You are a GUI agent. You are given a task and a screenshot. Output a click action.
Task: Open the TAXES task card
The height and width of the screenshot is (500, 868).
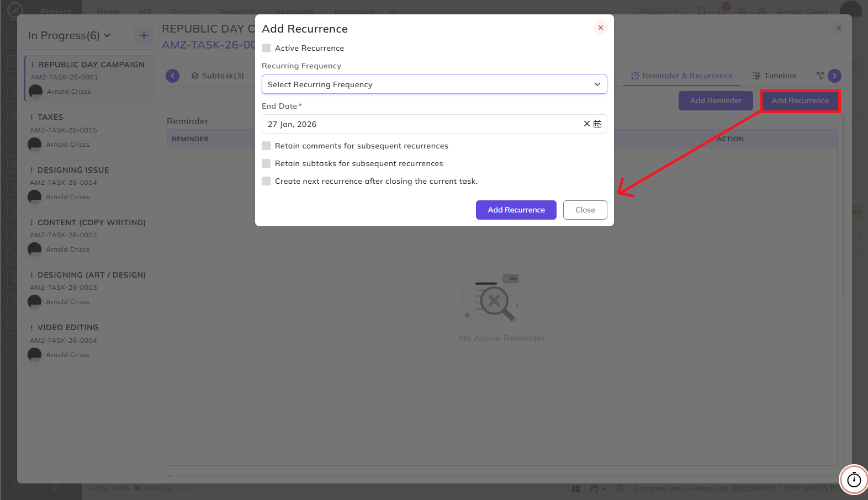pyautogui.click(x=89, y=131)
